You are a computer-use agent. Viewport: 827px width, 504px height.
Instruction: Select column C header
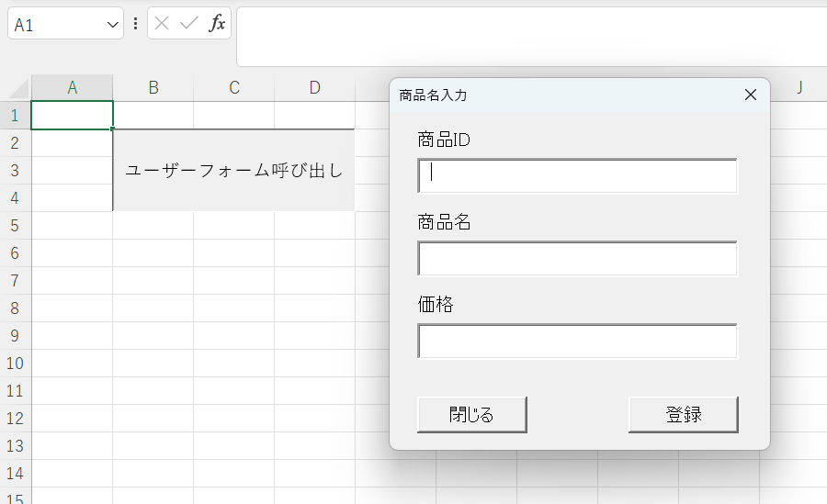coord(234,87)
